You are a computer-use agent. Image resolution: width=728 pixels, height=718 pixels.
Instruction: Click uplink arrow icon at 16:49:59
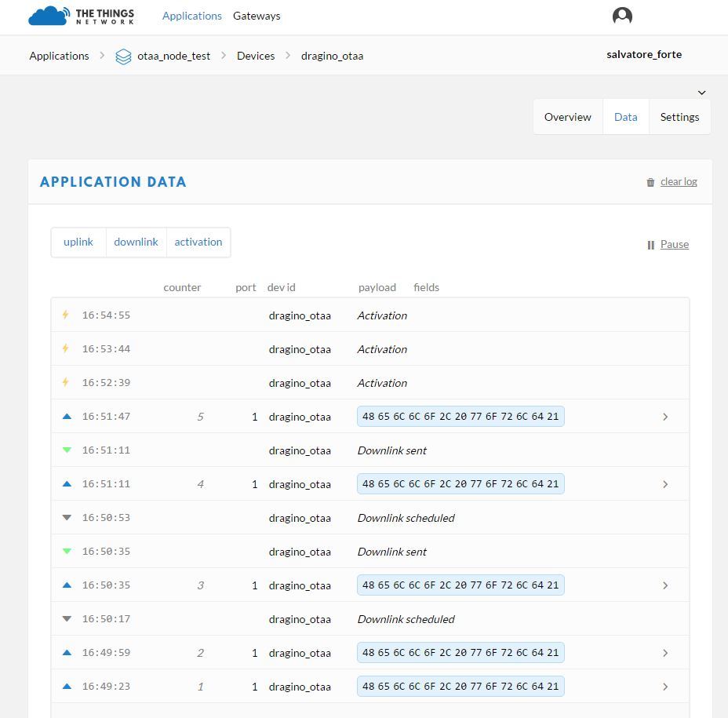click(67, 653)
